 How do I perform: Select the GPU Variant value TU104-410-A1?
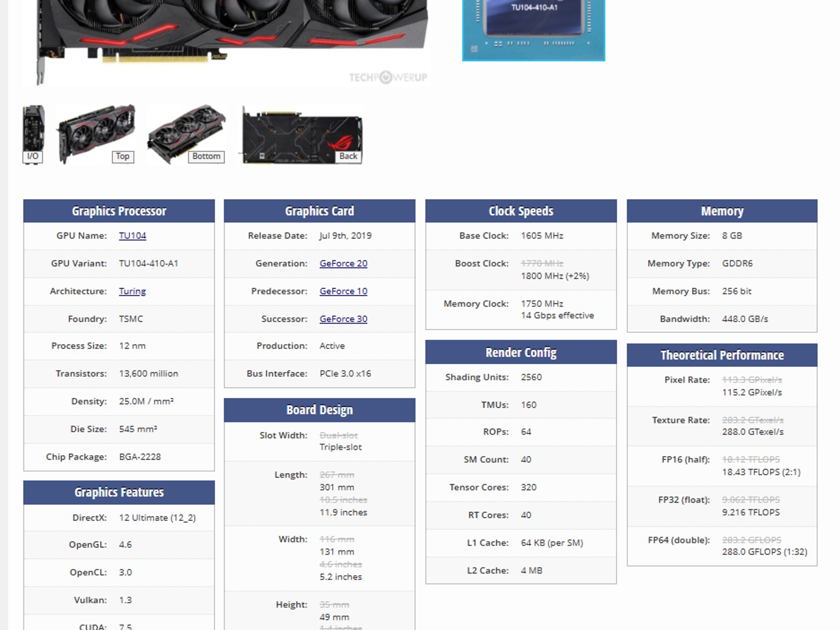click(148, 263)
